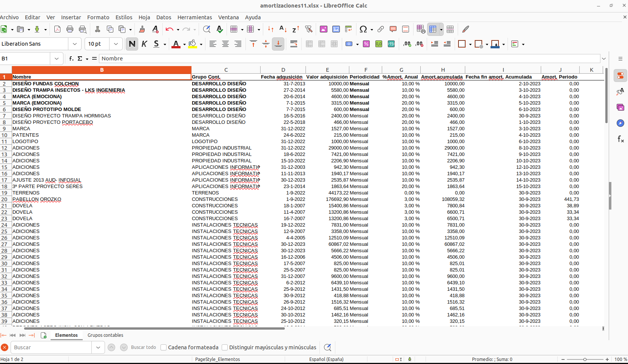Open borders dropdown arrow
628x364 pixels.
point(470,44)
